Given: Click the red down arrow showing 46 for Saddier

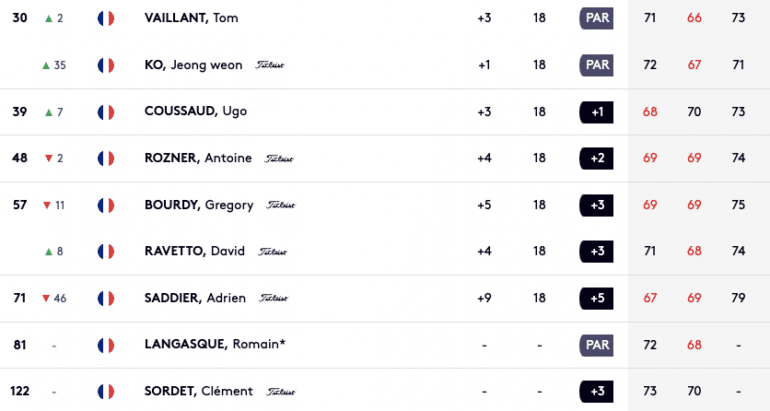Looking at the screenshot, I should 46,298.
